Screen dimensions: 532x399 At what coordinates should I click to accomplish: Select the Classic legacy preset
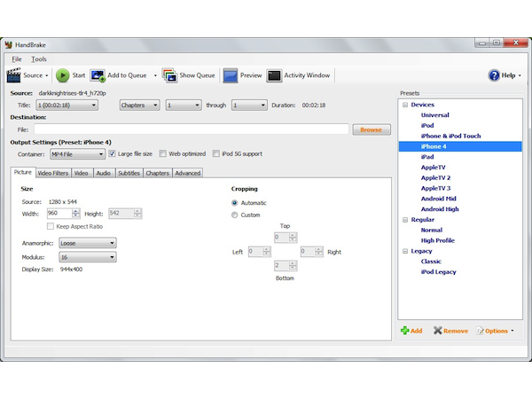431,262
